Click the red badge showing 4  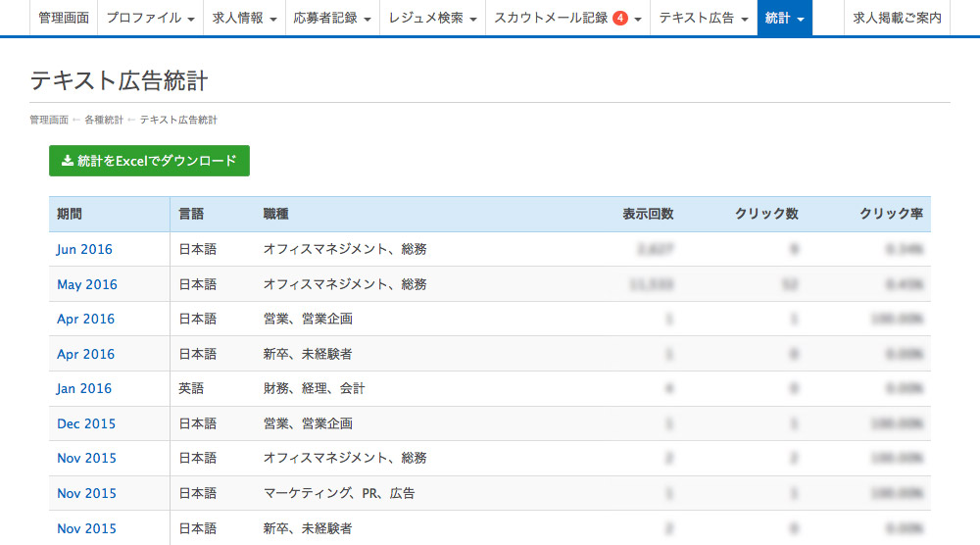pyautogui.click(x=620, y=18)
